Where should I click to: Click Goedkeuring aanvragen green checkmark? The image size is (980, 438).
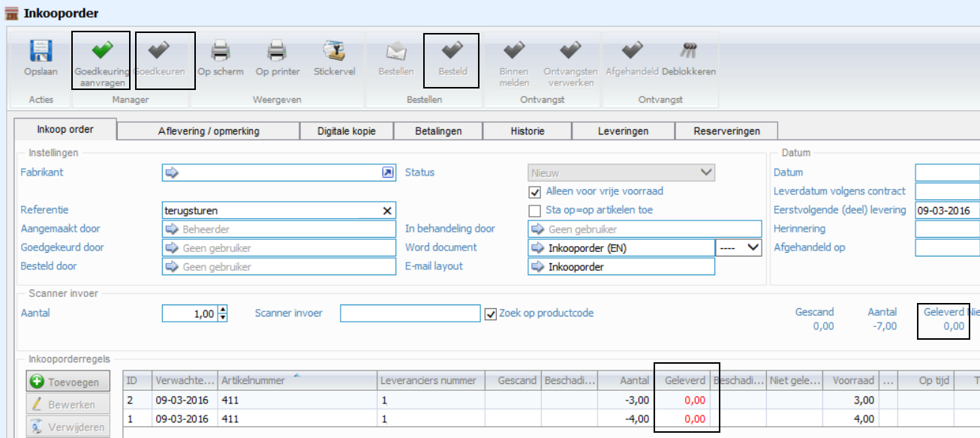(101, 52)
